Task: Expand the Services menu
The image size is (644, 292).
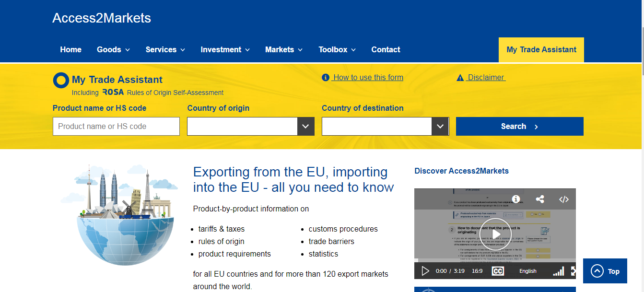Action: [165, 49]
